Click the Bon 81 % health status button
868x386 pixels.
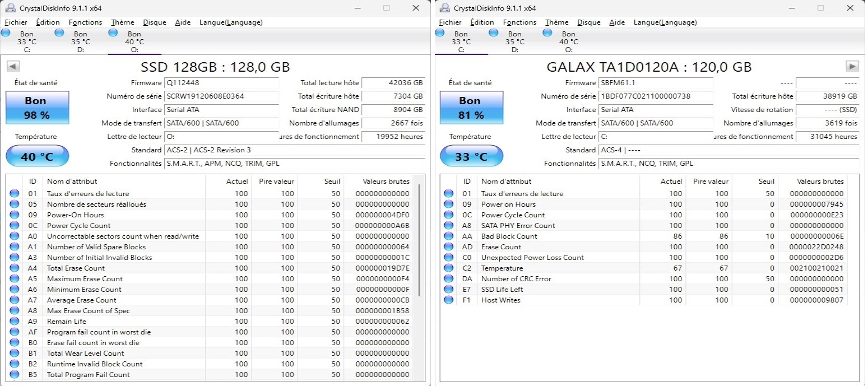(x=471, y=108)
